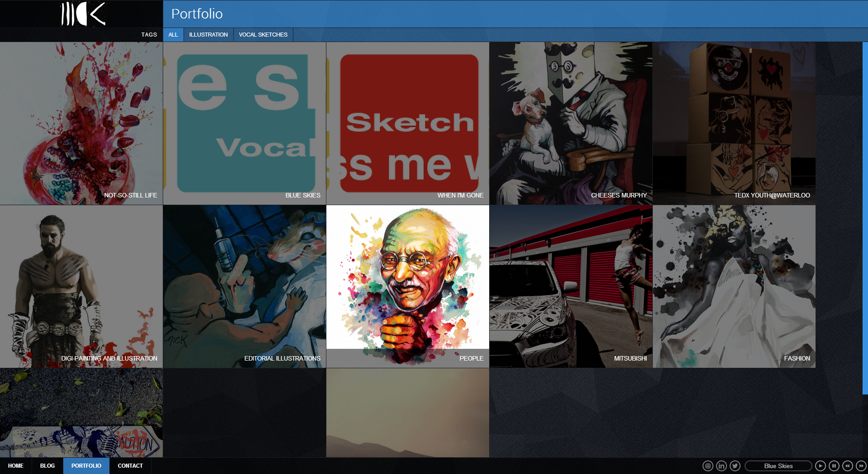Click the site logo in top-left
The image size is (868, 474).
coord(83,14)
